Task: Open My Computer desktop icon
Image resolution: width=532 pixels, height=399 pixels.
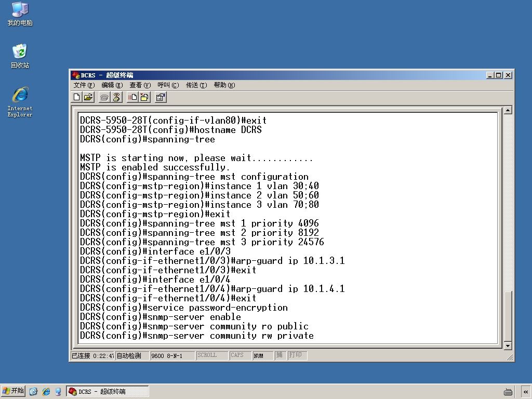Action: [20, 14]
